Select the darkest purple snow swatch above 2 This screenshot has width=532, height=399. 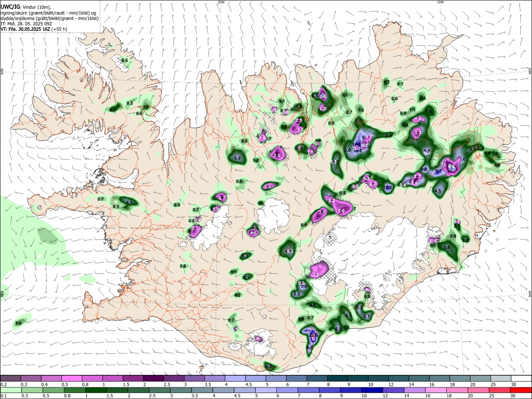point(153,378)
